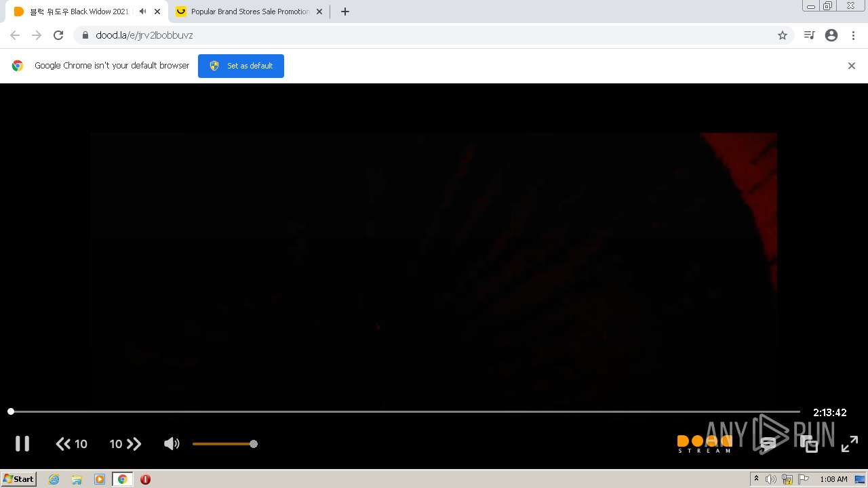Viewport: 868px width, 488px height.
Task: Open the 1:08 AM clock
Action: (833, 479)
